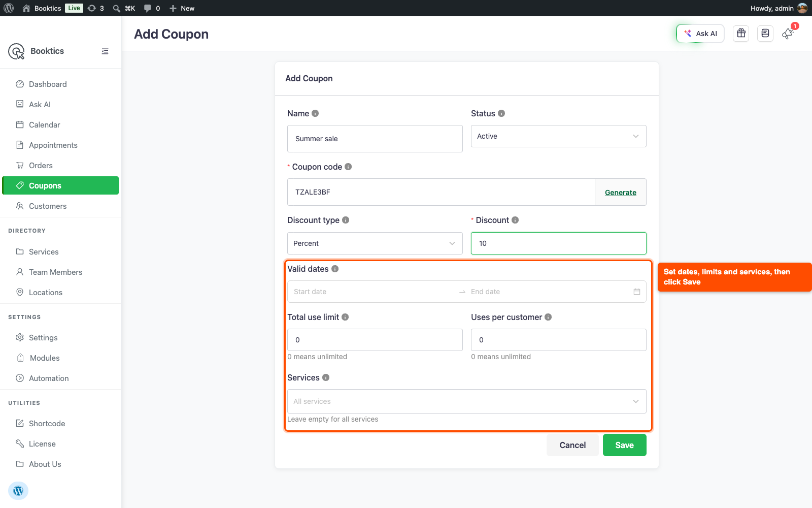812x508 pixels.
Task: Click the New button in admin bar
Action: tap(182, 8)
